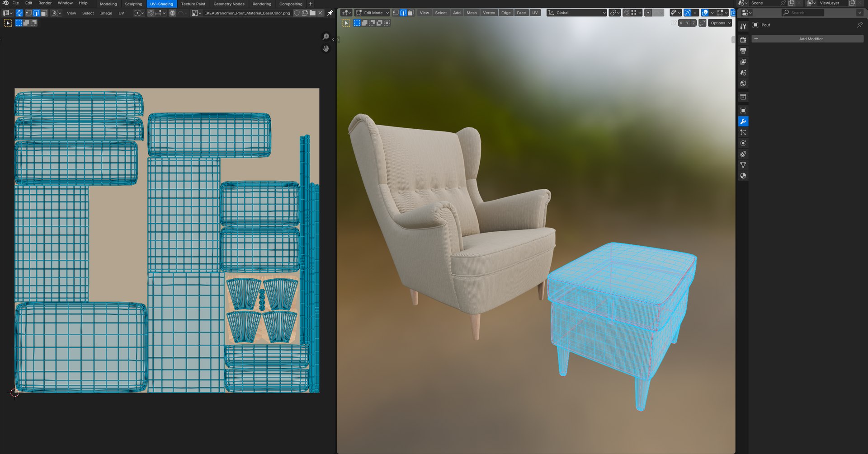Toggle fake user shield for image
The height and width of the screenshot is (454, 868).
pyautogui.click(x=297, y=13)
